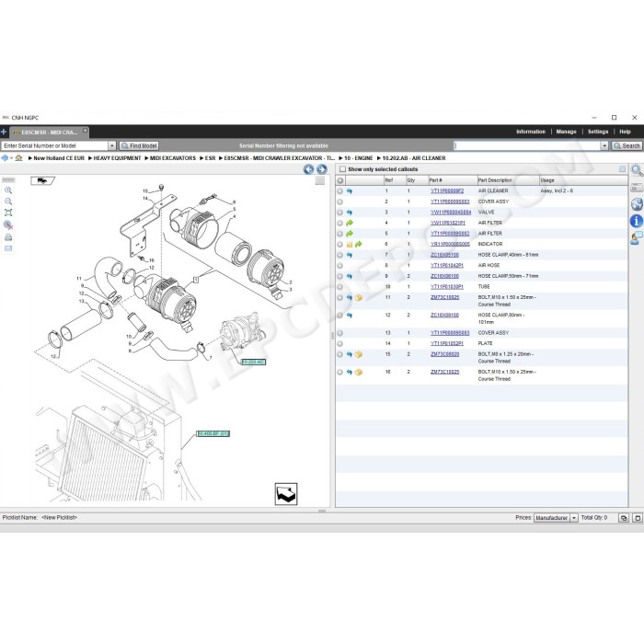Expand the MIDI EXCAVATORS breadcrumb
This screenshot has width=644, height=644.
pos(146,158)
